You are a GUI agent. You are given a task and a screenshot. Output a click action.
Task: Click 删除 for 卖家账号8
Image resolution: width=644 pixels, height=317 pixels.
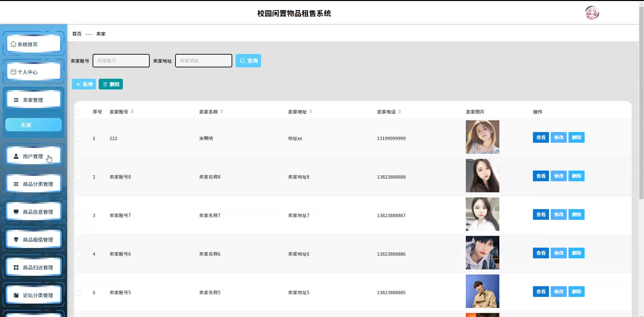[577, 176]
